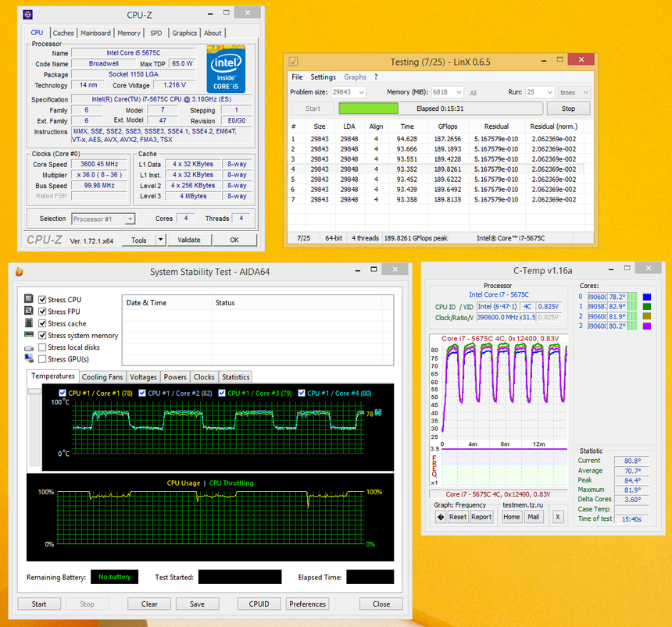
Task: Click the AIDA64 flame icon in title bar
Action: (x=19, y=272)
